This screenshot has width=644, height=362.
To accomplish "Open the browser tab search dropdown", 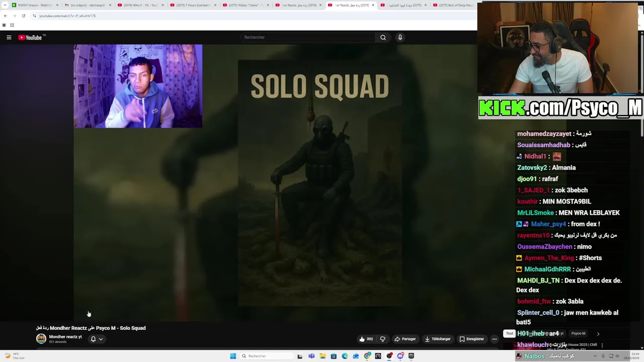I will (4, 5).
